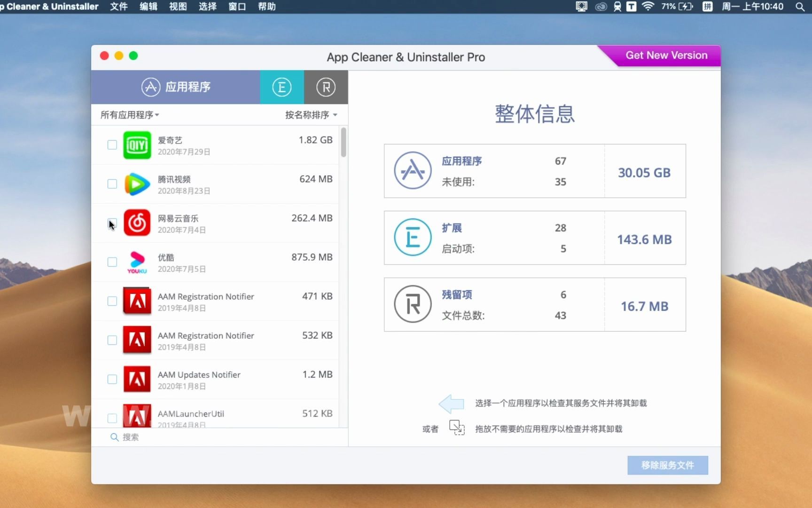Click the AAMLauncherUtil Adobe icon
Viewport: 812px width, 508px height.
(137, 416)
